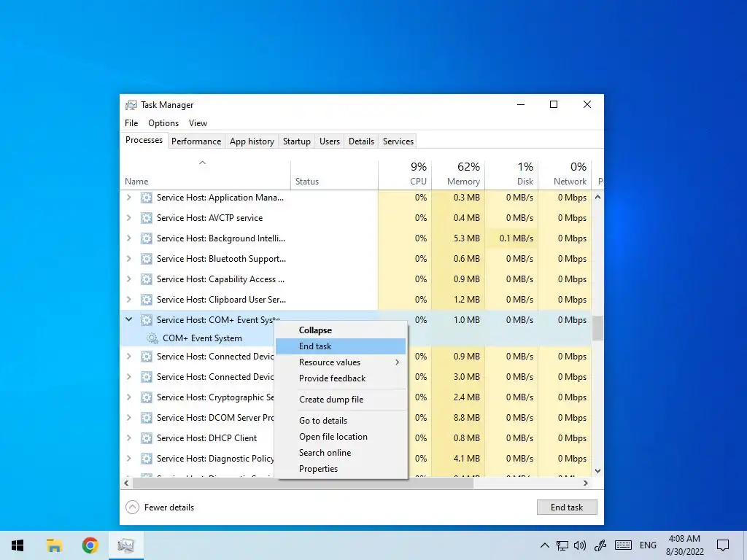The image size is (747, 560).
Task: Launch Google Chrome from the taskbar
Action: 90,545
